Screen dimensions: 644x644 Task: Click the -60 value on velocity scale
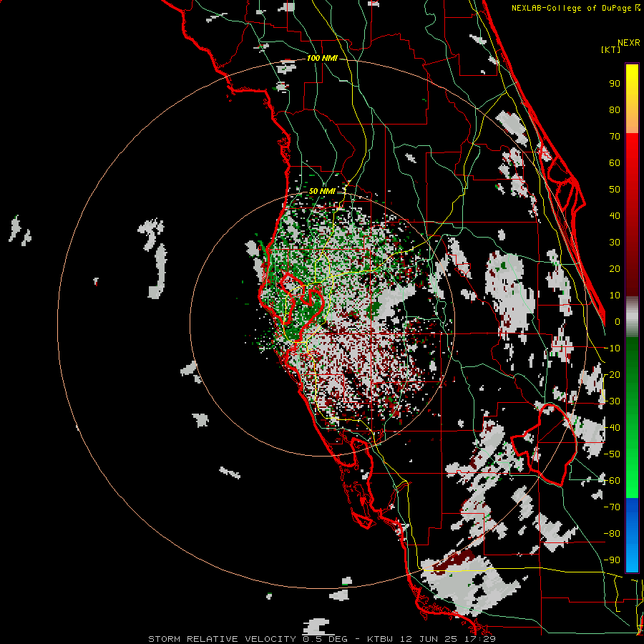(612, 481)
